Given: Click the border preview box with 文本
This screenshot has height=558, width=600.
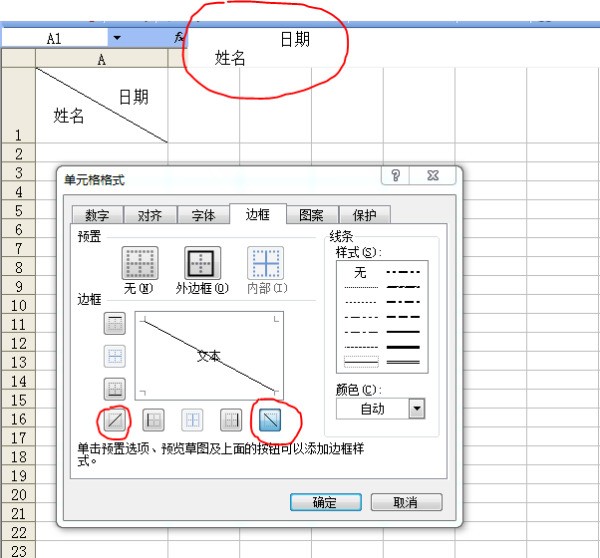Looking at the screenshot, I should 209,354.
